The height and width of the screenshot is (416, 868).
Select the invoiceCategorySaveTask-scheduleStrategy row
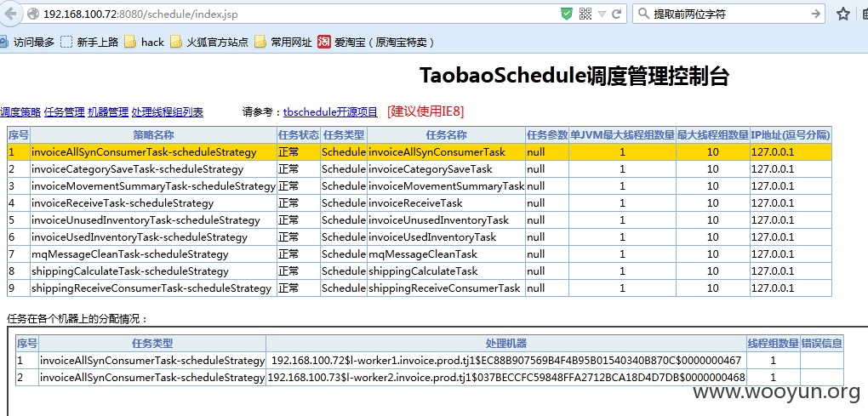(x=420, y=168)
